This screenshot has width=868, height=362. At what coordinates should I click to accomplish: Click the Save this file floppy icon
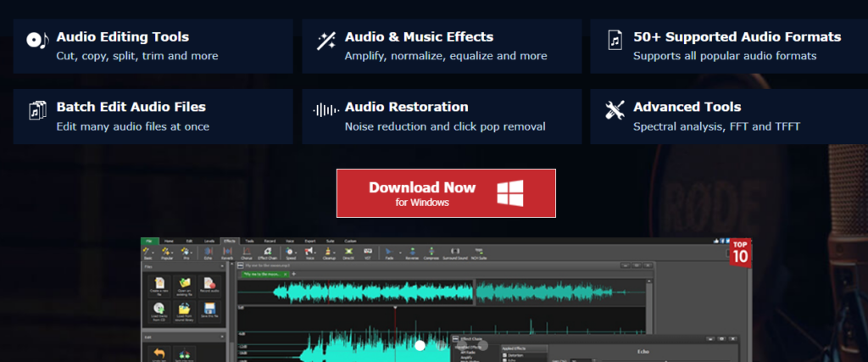click(210, 309)
